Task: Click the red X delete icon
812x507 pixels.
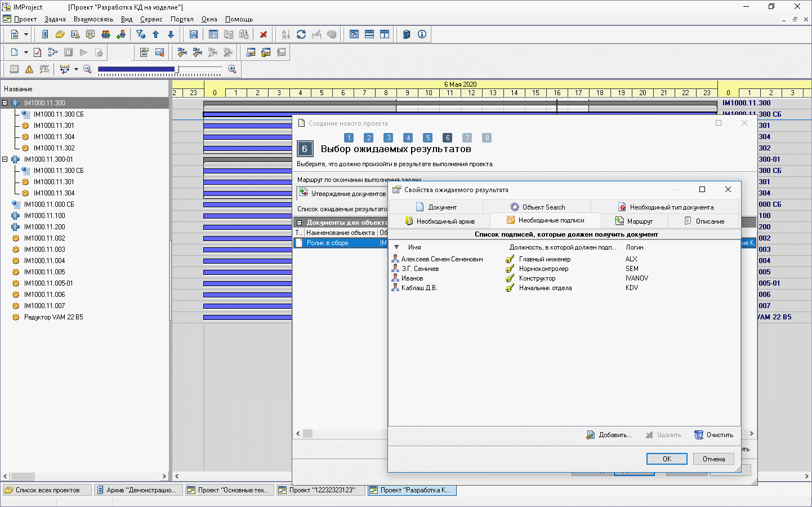Action: [x=263, y=34]
